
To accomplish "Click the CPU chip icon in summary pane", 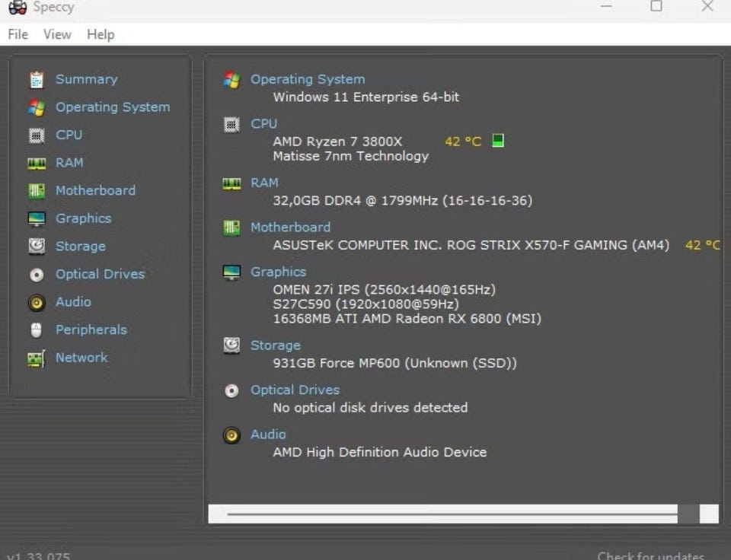I will coord(231,124).
